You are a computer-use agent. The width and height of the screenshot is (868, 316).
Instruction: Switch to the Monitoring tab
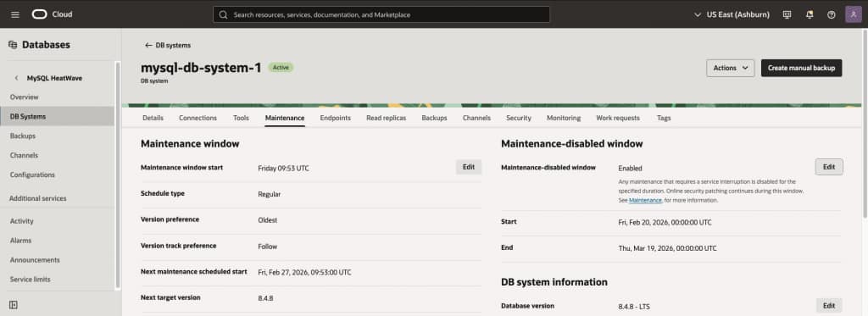click(x=564, y=118)
